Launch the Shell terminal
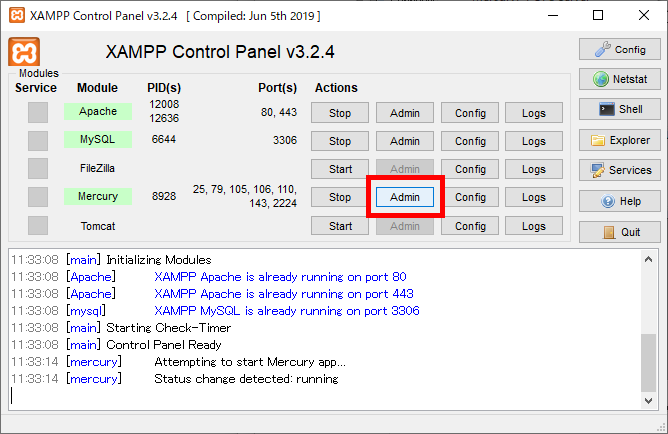 pos(619,109)
